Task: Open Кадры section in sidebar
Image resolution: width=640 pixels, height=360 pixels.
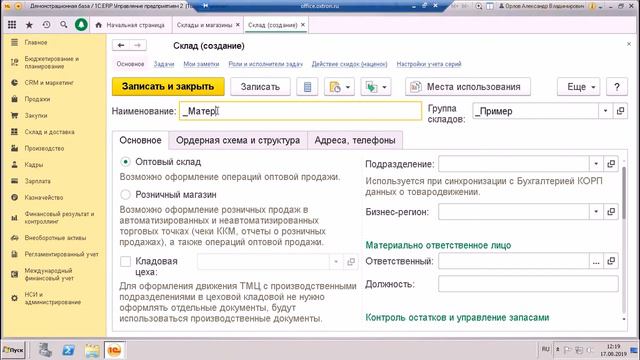Action: 33,164
